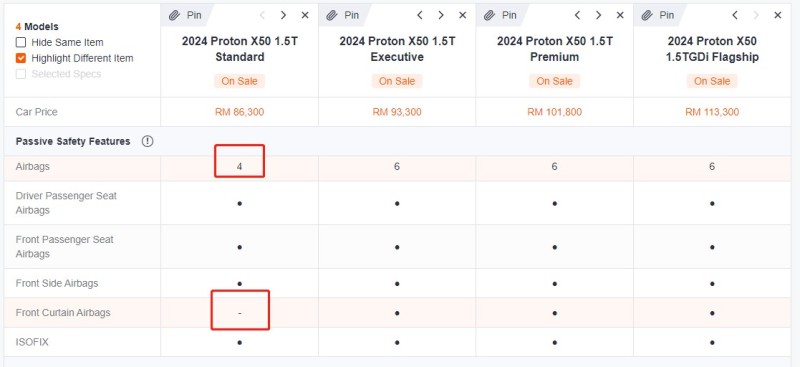Select the Front Curtain Airbags row label

(x=63, y=312)
